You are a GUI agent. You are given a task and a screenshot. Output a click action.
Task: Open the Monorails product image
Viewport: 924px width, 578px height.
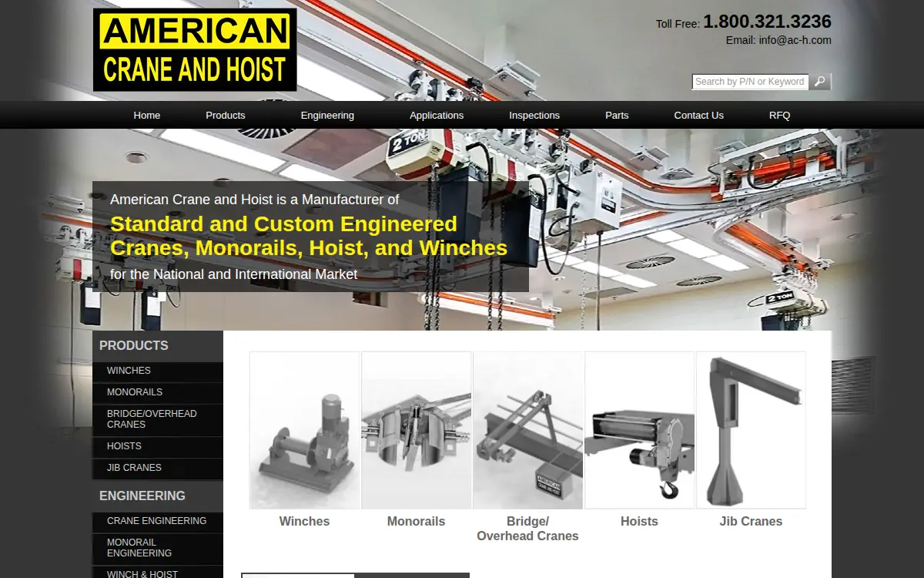pyautogui.click(x=417, y=430)
